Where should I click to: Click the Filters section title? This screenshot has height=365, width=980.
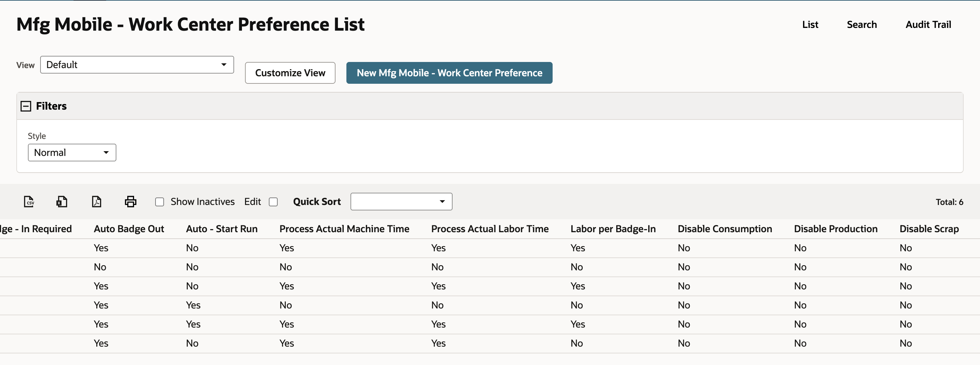[x=51, y=106]
